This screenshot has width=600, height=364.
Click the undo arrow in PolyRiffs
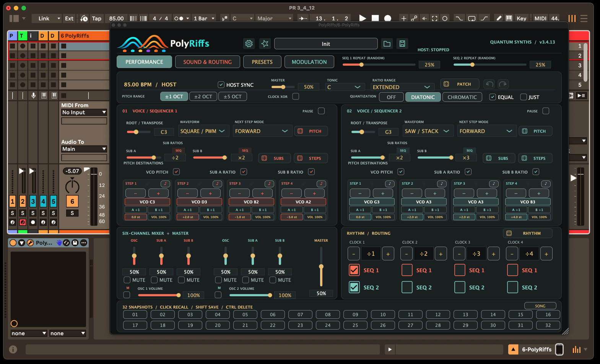click(489, 84)
